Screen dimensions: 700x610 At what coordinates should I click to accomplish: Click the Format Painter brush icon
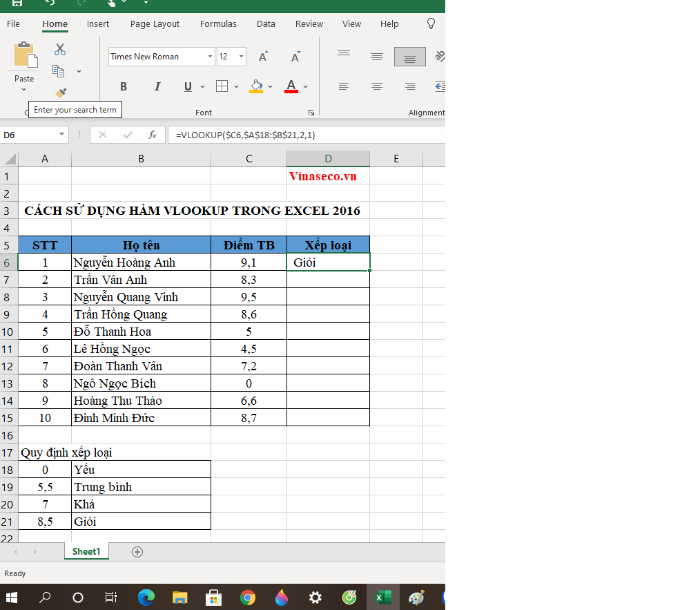(61, 93)
